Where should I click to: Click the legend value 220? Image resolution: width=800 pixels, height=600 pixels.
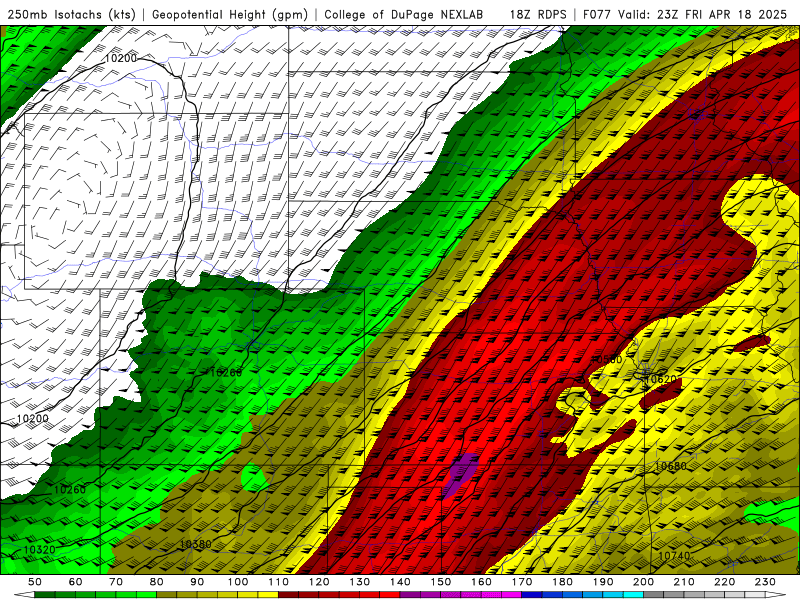coord(724,582)
